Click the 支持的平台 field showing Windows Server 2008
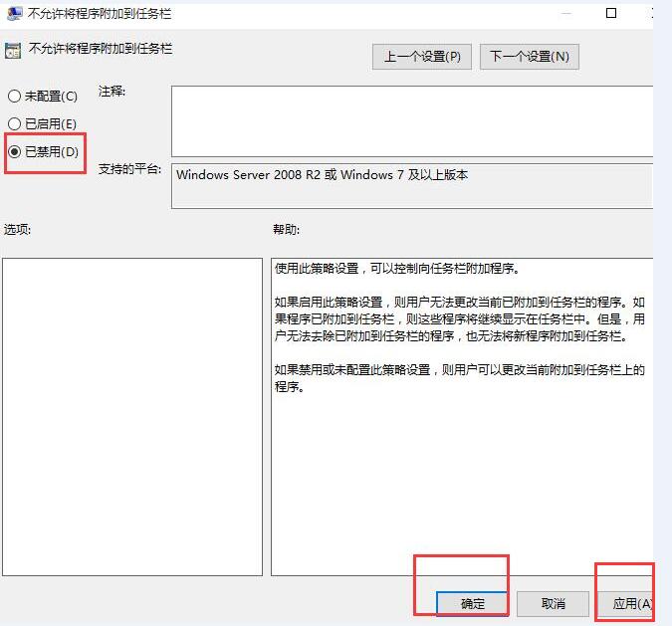Screen dimensions: 672x626 pos(410,185)
